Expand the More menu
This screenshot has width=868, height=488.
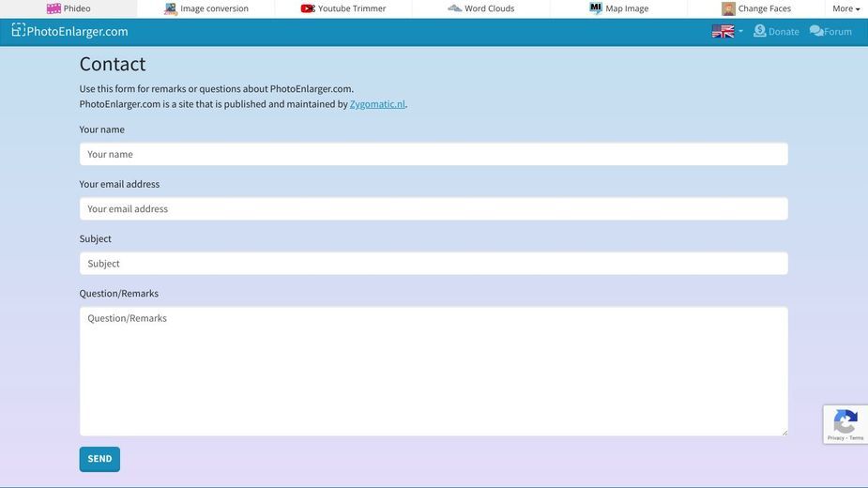845,8
